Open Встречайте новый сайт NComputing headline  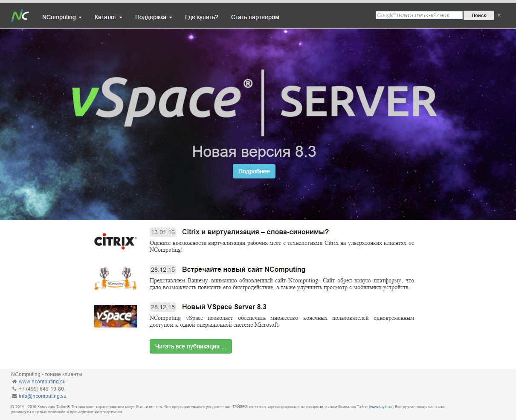[x=244, y=270]
